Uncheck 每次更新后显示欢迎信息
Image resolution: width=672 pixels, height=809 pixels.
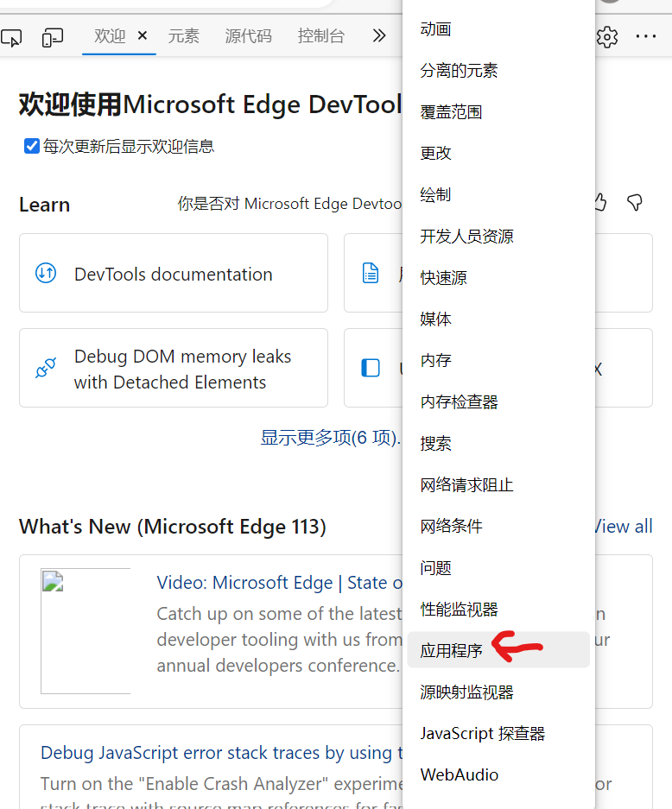tap(32, 146)
